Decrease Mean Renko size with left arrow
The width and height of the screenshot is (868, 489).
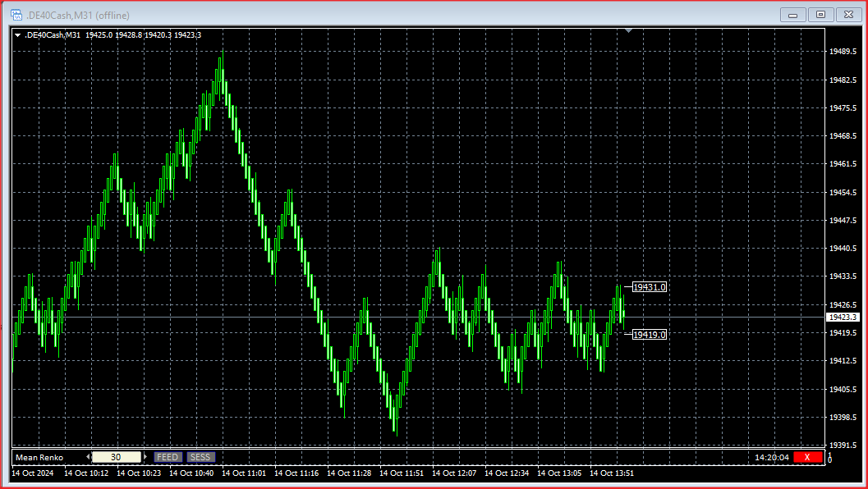[87, 457]
